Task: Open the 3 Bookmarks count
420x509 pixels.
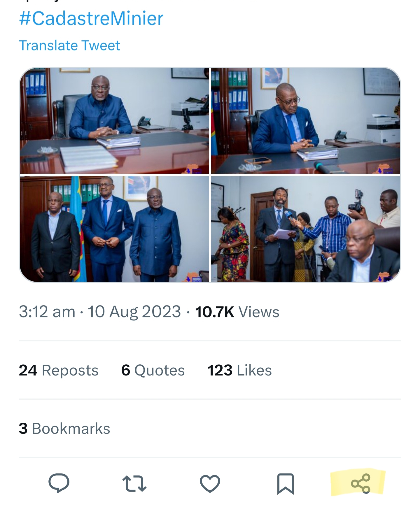Action: 64,429
